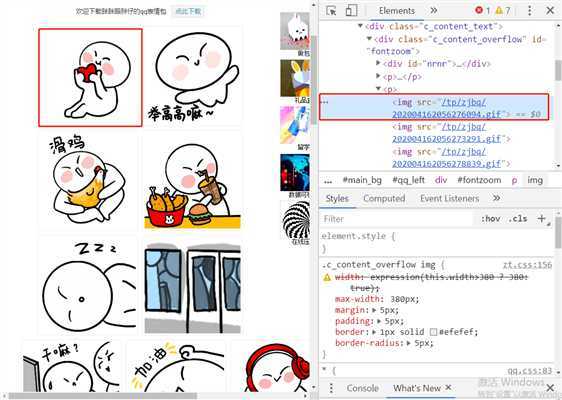Open the Computed tab
The height and width of the screenshot is (400, 562).
[384, 198]
